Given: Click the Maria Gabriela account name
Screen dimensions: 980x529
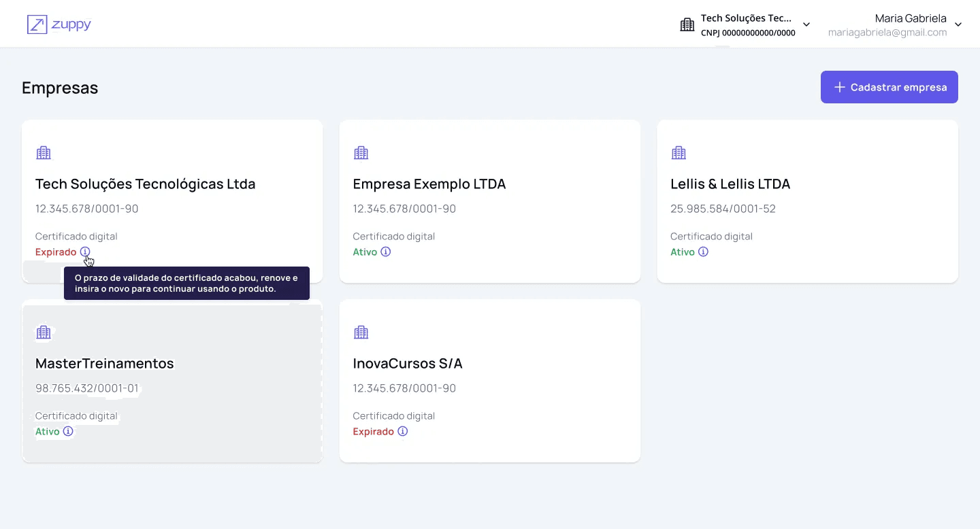Looking at the screenshot, I should 910,18.
